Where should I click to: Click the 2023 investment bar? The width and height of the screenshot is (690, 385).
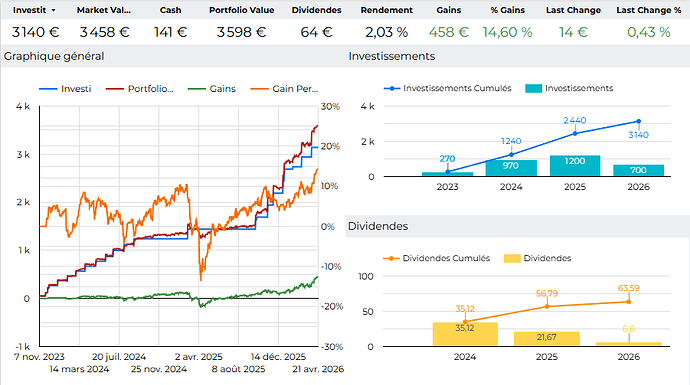tap(448, 174)
